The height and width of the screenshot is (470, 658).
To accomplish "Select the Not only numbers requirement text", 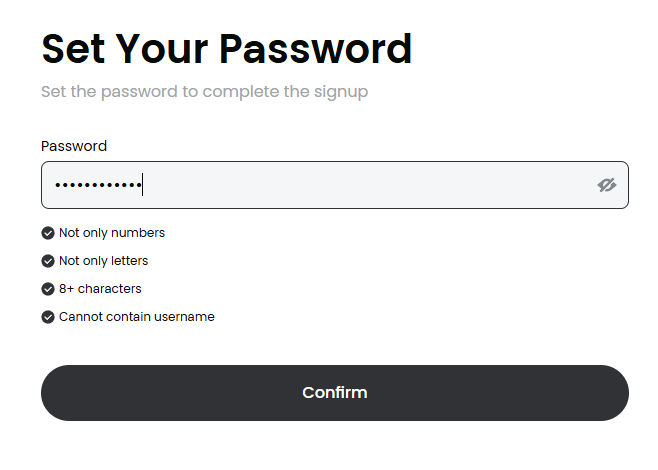I will tap(112, 233).
